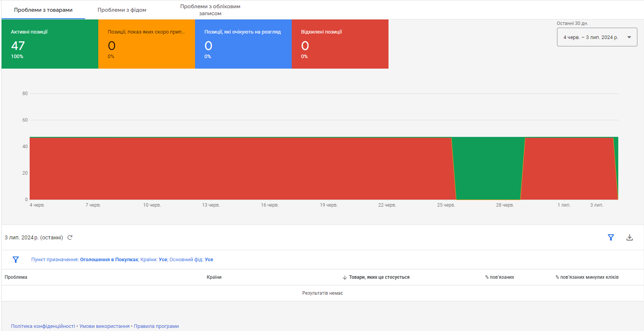The image size is (644, 331).
Task: Click the Оголошення в Покупках filter value
Action: (x=109, y=260)
